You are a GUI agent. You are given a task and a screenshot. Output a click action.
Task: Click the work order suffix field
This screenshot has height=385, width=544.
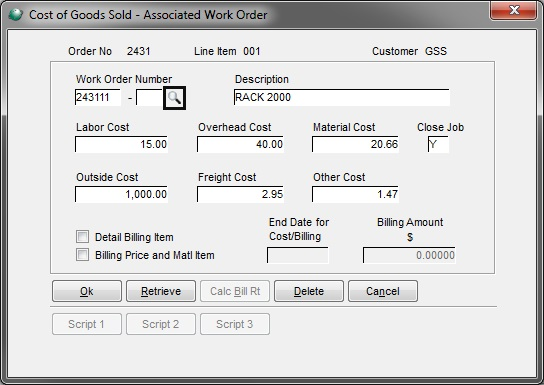150,97
